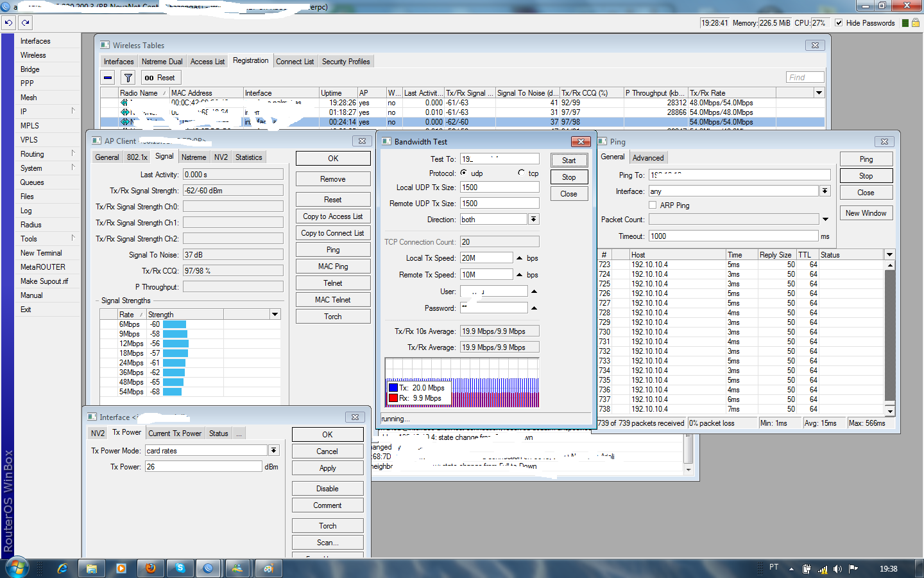The width and height of the screenshot is (924, 578).
Task: Open the Tx Power Mode dropdown
Action: (274, 450)
